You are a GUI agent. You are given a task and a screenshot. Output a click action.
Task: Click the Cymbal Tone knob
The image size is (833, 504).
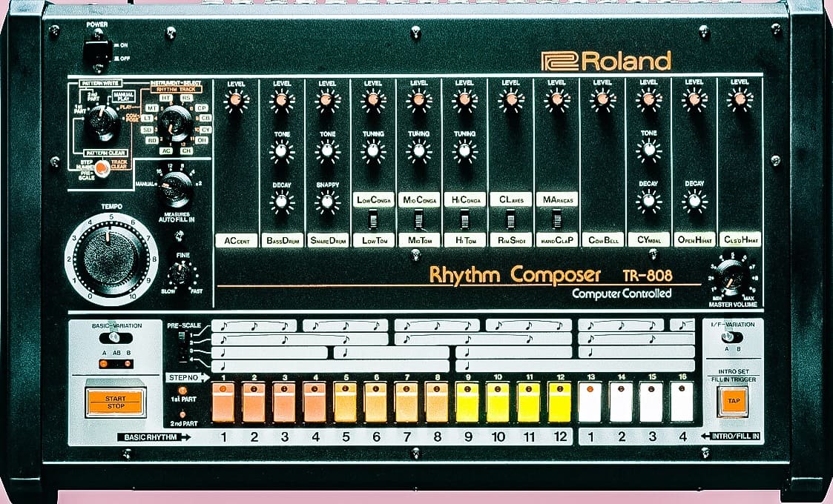648,150
